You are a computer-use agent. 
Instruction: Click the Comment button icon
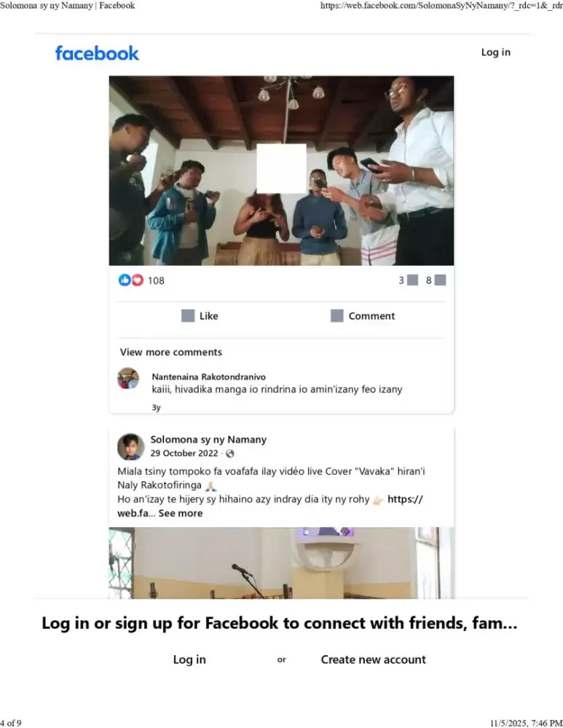click(336, 316)
